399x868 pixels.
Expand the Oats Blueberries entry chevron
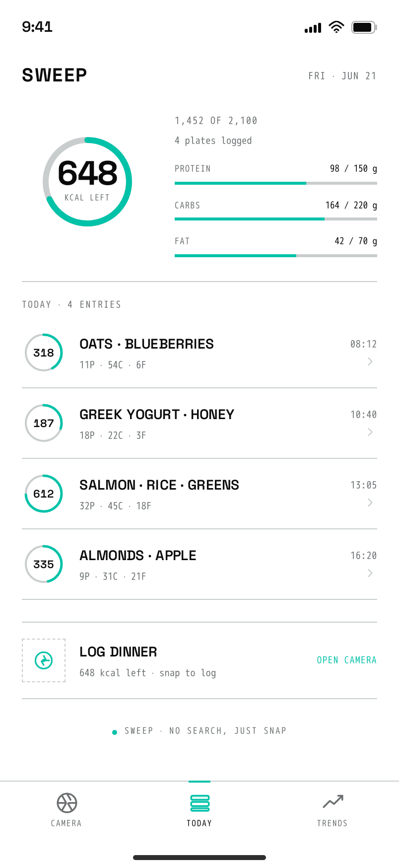[x=370, y=362]
